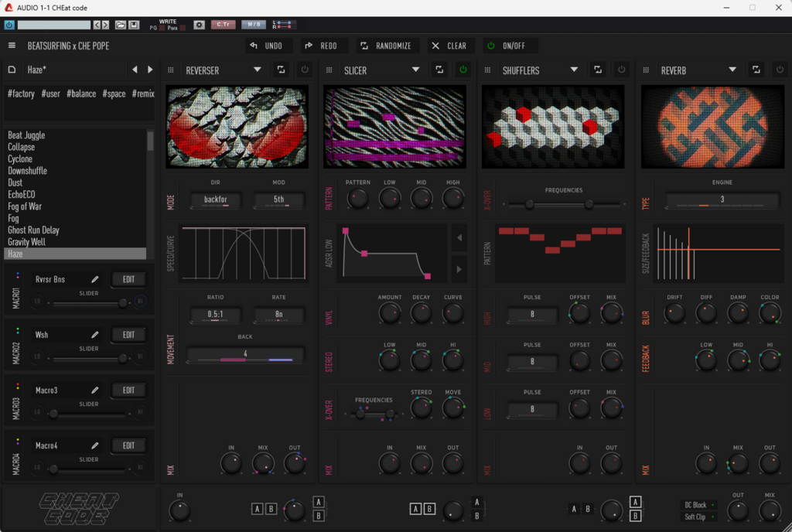Open the REVERSER module dropdown arrow

tap(257, 70)
